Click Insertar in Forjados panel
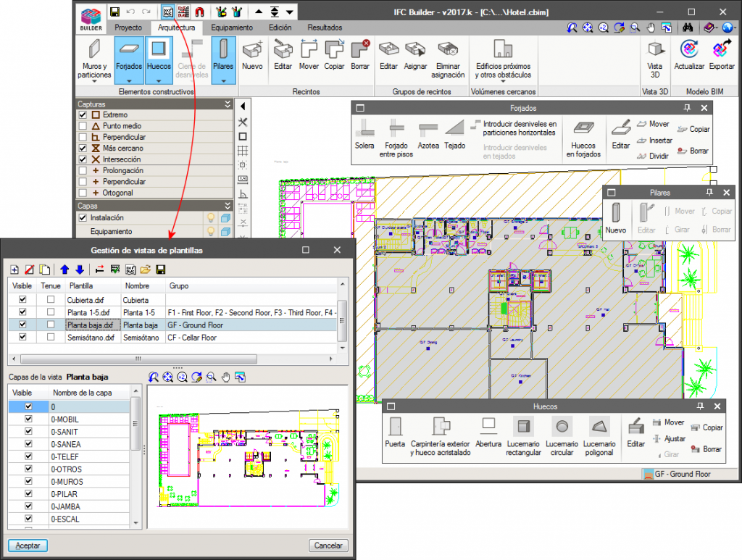The width and height of the screenshot is (742, 560). (655, 141)
